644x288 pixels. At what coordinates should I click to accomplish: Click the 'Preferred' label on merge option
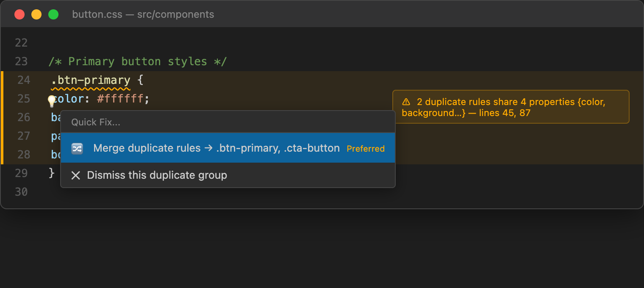[366, 149]
